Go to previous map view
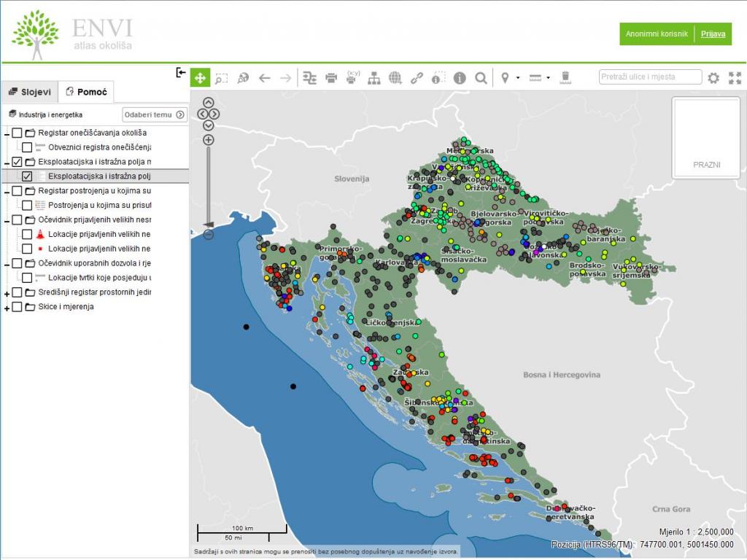Viewport: 747px width, 560px height. pyautogui.click(x=264, y=77)
